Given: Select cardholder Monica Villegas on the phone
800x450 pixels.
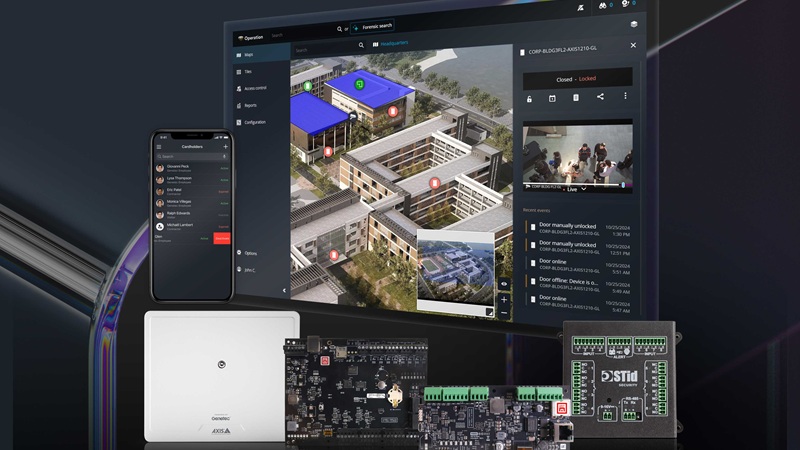Looking at the screenshot, I should coord(192,203).
